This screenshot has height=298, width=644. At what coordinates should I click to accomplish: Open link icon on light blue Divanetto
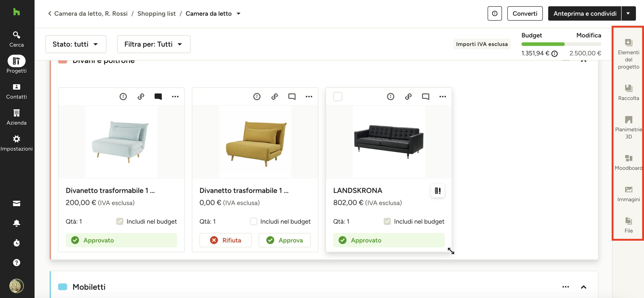pyautogui.click(x=141, y=97)
